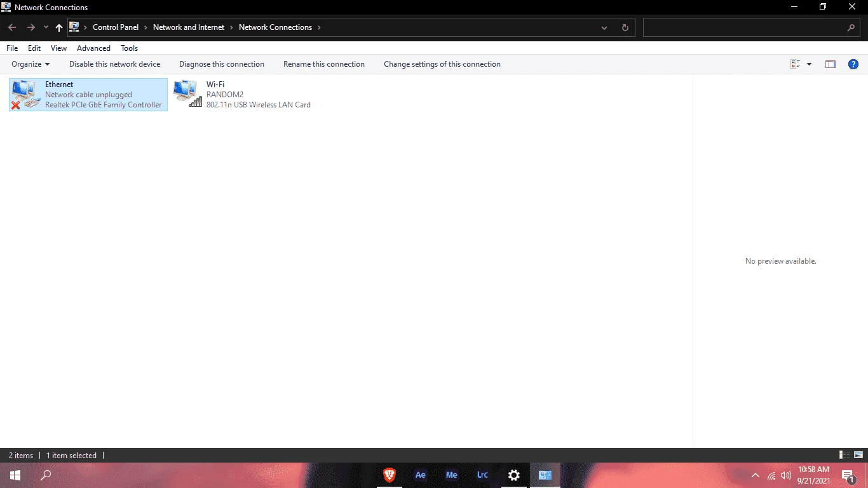The width and height of the screenshot is (868, 488).
Task: Expand chevron after Network and Internet
Action: click(x=232, y=27)
